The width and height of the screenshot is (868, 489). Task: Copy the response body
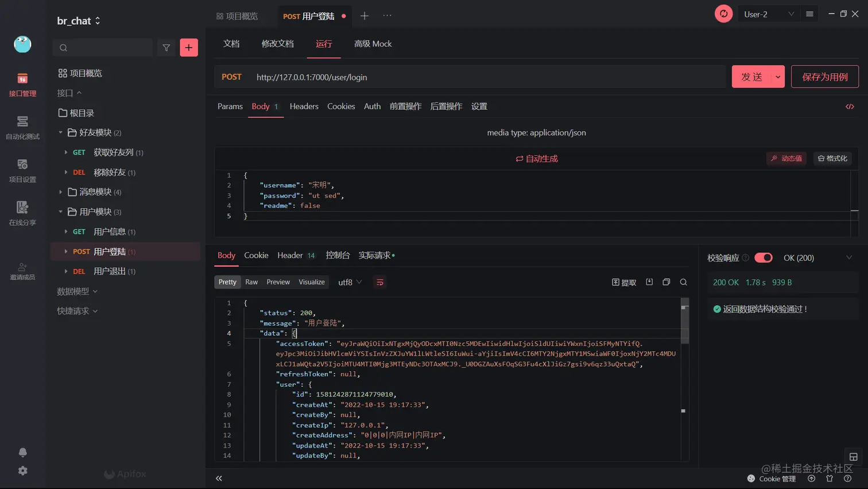click(x=666, y=282)
